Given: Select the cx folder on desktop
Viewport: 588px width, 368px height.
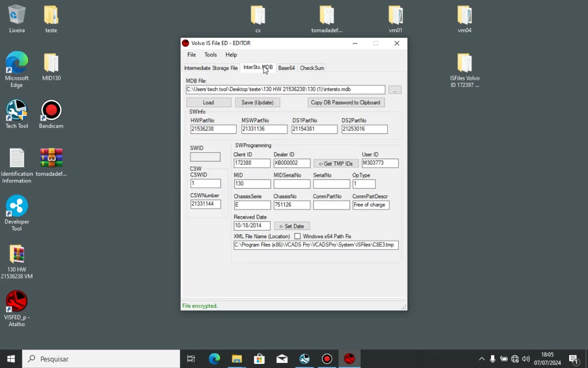Looking at the screenshot, I should pos(258,19).
